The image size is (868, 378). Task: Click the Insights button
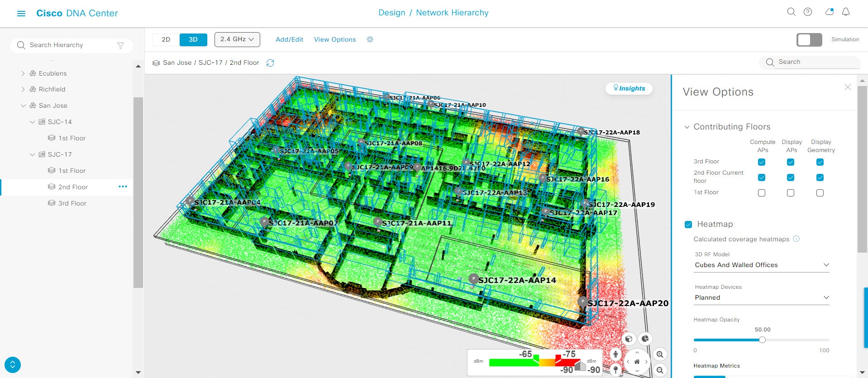[629, 88]
